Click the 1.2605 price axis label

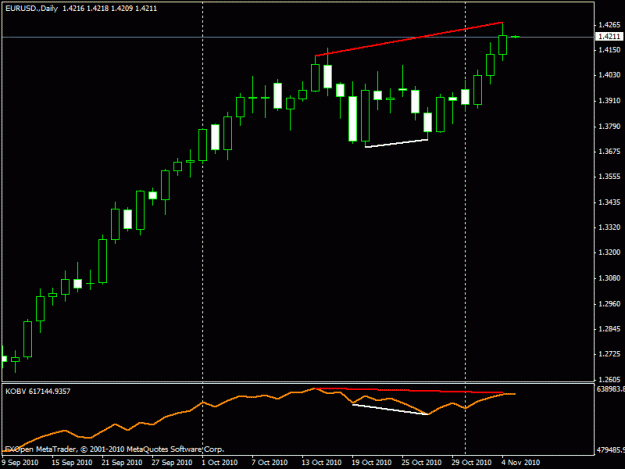609,380
